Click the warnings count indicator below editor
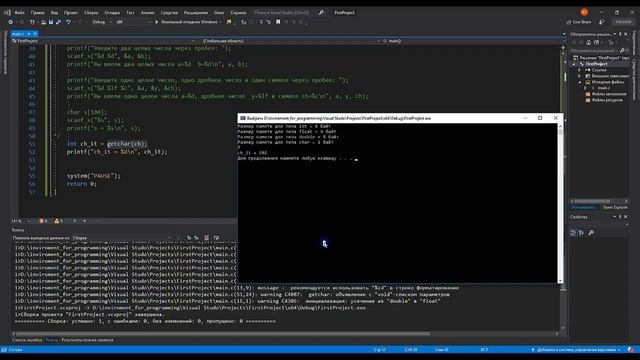640x360 pixels. tap(59, 221)
